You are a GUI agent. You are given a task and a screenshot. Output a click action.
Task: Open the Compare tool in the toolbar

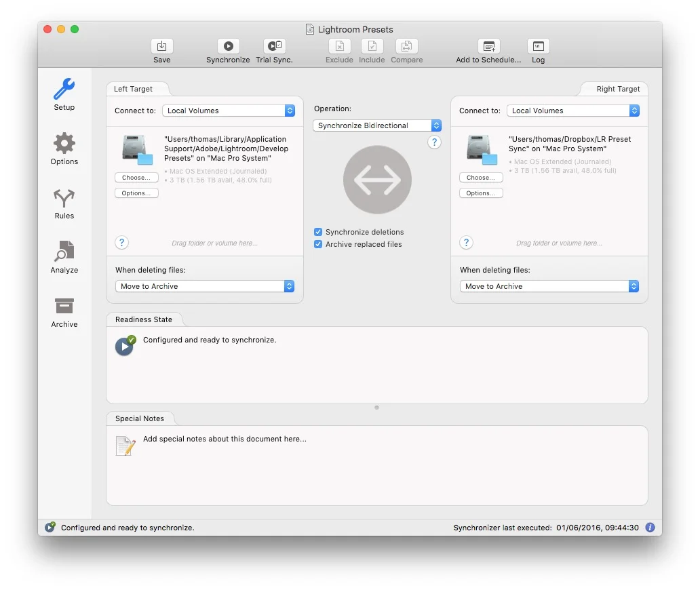coord(407,46)
